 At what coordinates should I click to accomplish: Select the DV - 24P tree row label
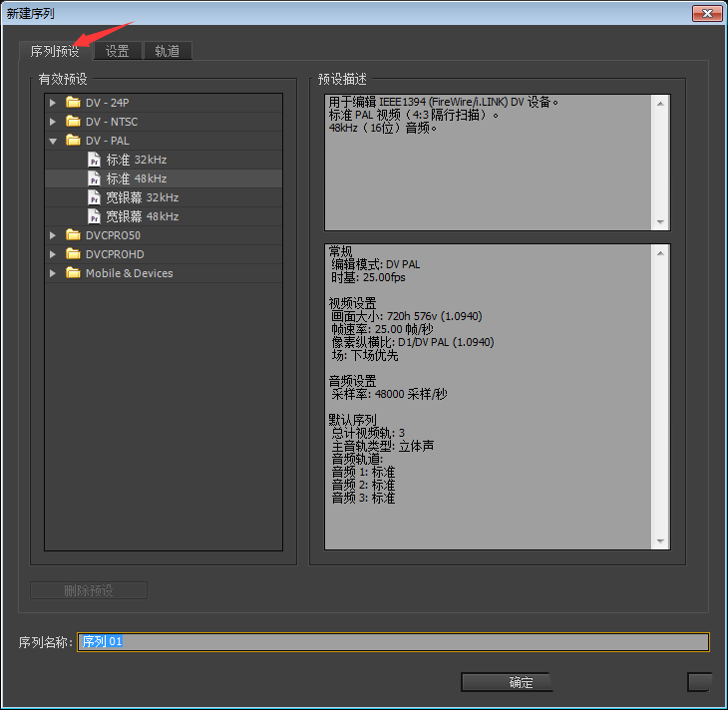[108, 103]
